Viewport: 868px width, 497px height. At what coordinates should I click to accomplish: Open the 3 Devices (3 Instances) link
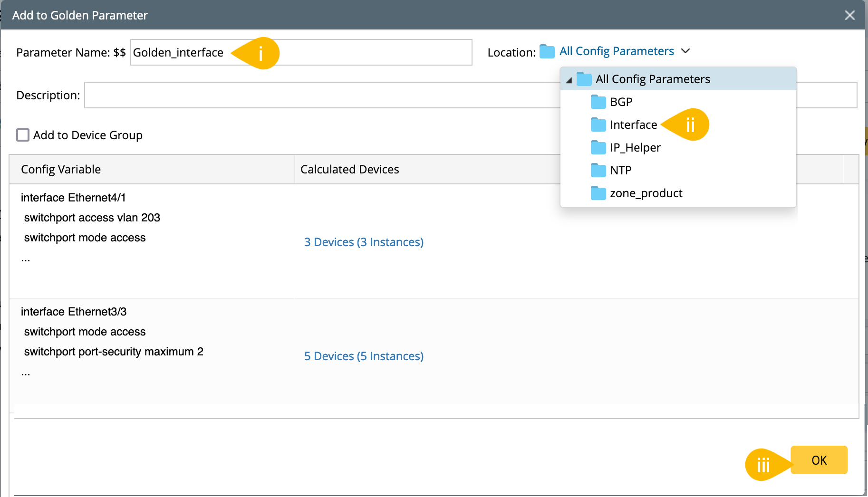click(x=364, y=242)
